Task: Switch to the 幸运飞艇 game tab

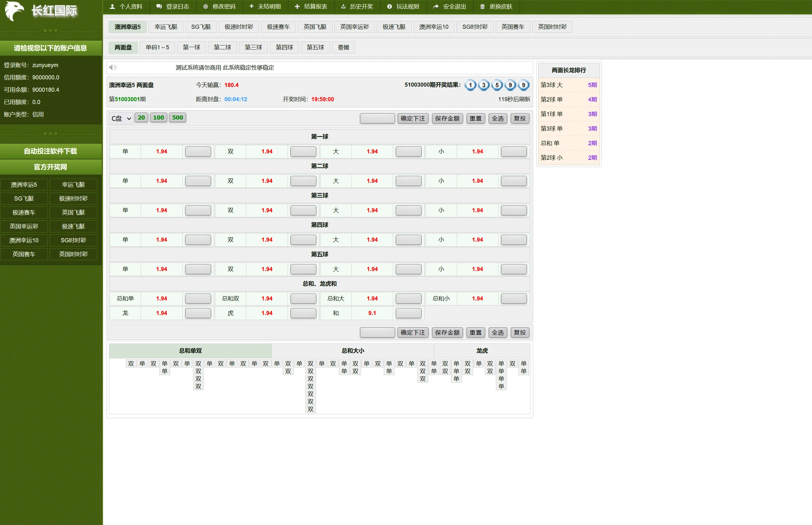Action: coord(166,27)
